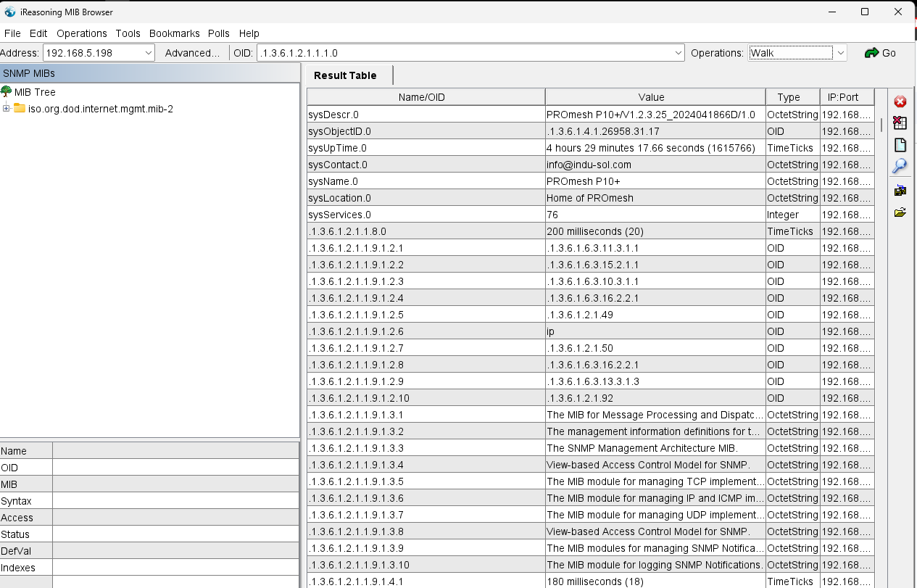Viewport: 917px width, 588px height.
Task: Open the Tools menu
Action: pyautogui.click(x=128, y=33)
